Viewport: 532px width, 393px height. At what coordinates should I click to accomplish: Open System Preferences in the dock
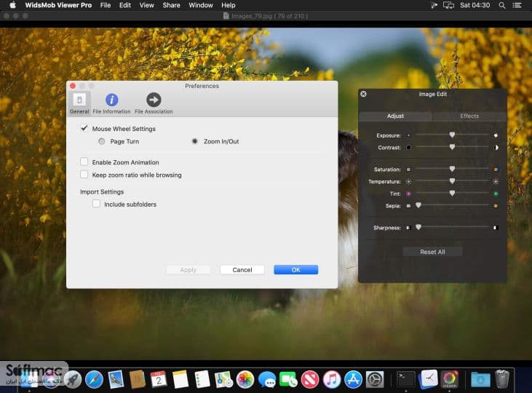click(375, 379)
